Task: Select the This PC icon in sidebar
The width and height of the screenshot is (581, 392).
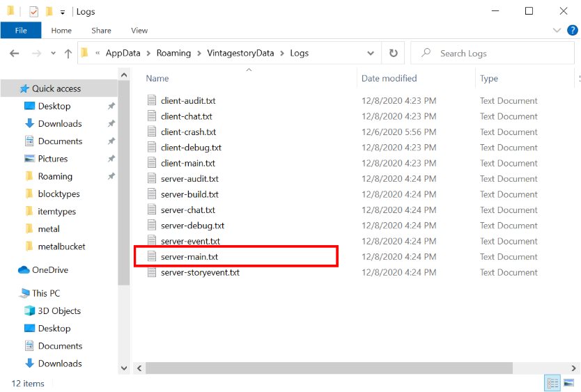Action: [x=26, y=293]
